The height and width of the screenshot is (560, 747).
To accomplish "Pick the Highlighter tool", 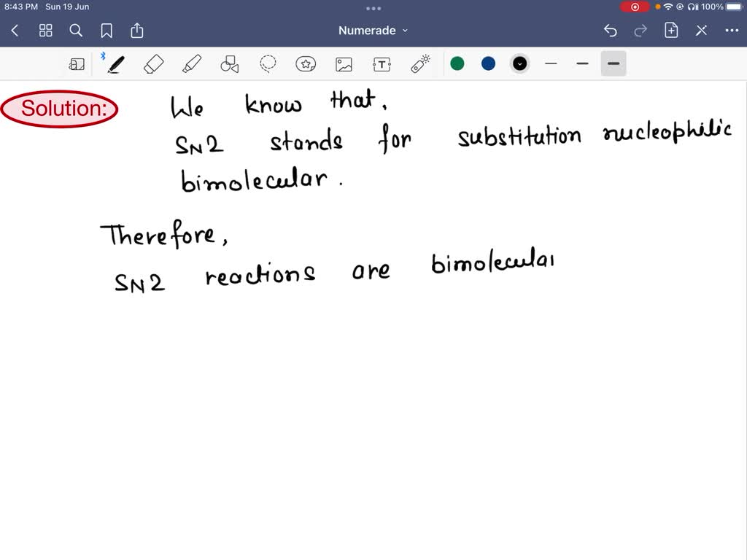I will [191, 63].
